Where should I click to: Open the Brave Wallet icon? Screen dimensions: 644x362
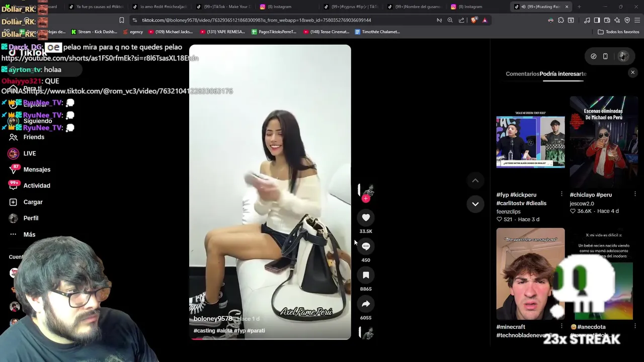coord(607,20)
